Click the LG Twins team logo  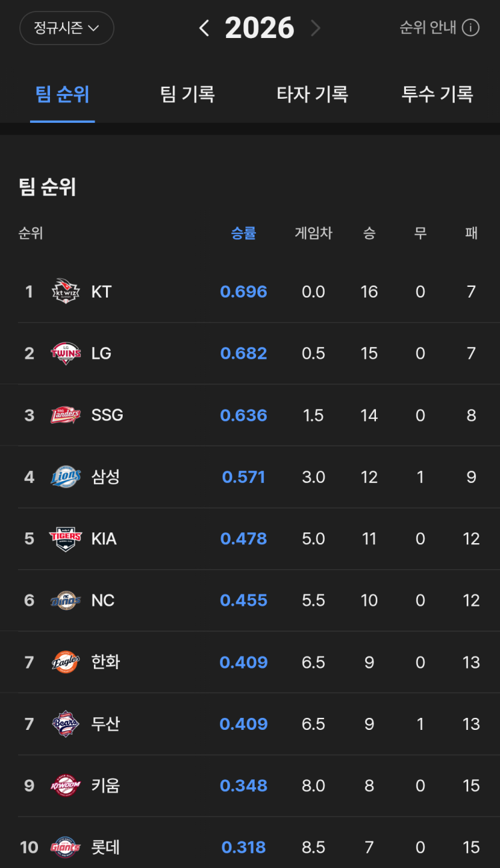65,353
